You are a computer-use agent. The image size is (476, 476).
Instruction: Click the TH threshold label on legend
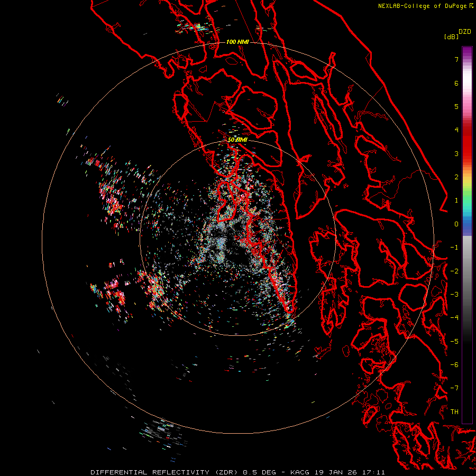[x=454, y=412]
